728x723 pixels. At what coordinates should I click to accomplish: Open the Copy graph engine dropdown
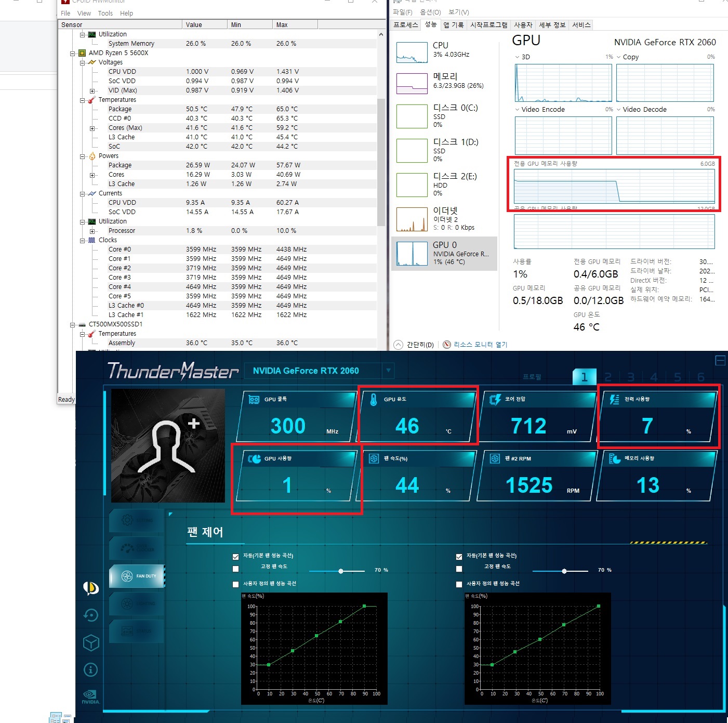[619, 57]
